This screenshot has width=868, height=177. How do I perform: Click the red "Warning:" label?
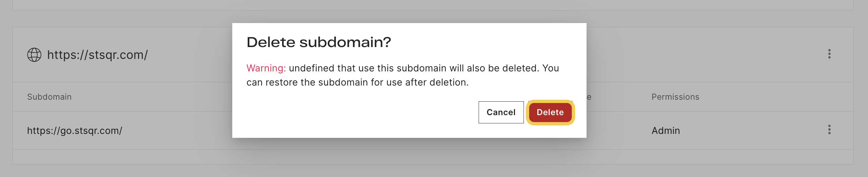(x=266, y=68)
